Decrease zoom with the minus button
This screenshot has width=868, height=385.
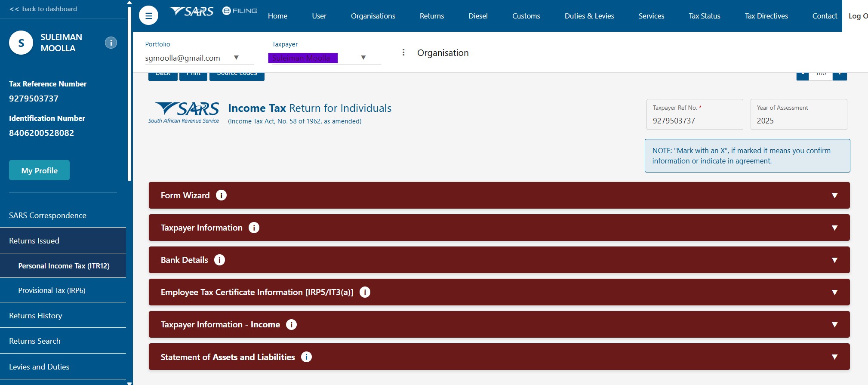(x=803, y=76)
